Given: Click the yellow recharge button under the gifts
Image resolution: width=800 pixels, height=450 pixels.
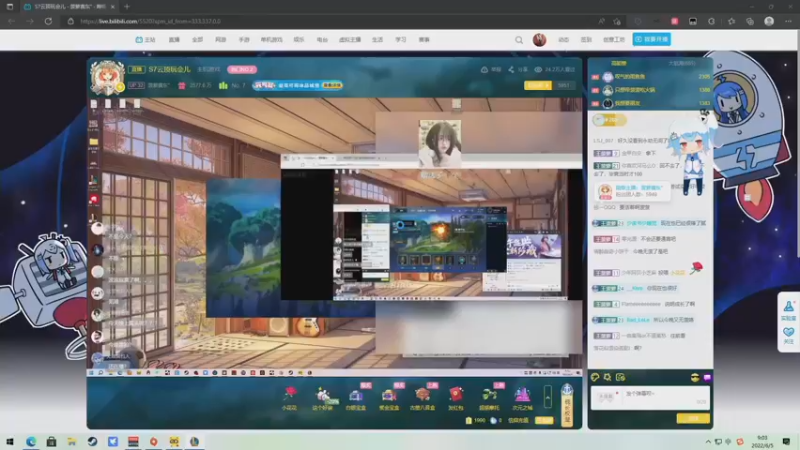Looking at the screenshot, I should 544,420.
